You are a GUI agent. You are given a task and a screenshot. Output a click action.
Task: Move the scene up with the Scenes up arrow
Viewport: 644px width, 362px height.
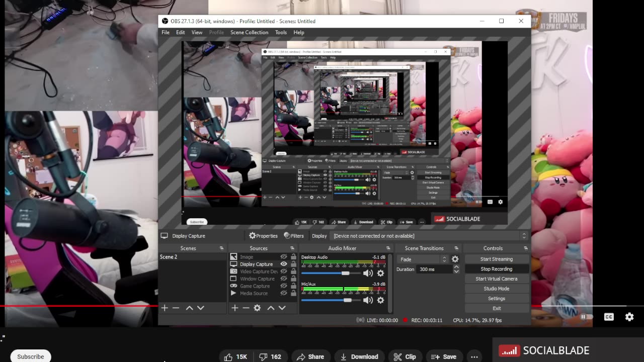pyautogui.click(x=190, y=308)
